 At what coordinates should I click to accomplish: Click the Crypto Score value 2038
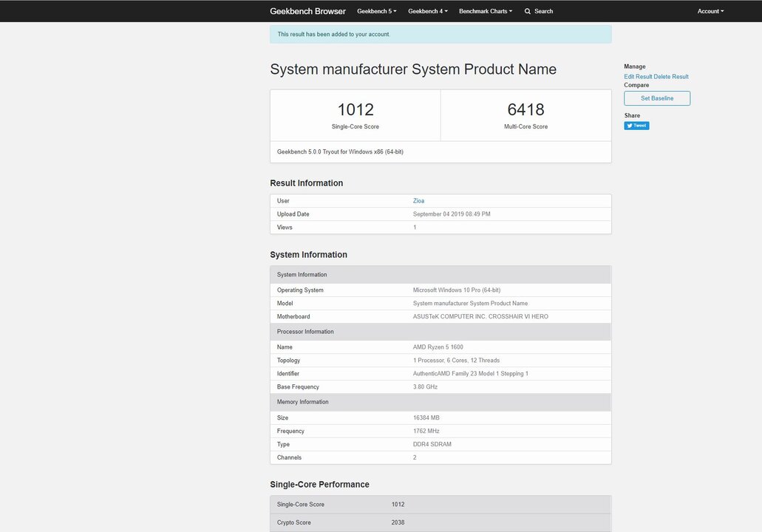point(398,522)
